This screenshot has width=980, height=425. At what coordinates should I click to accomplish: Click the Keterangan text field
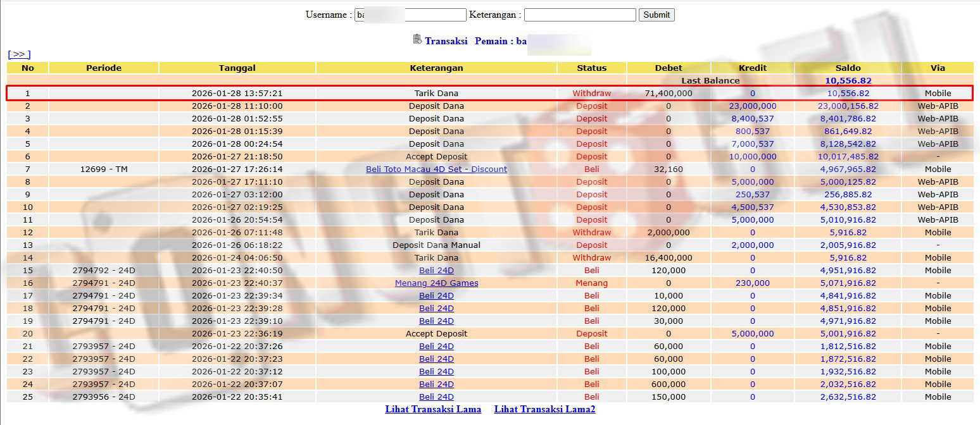click(x=579, y=15)
